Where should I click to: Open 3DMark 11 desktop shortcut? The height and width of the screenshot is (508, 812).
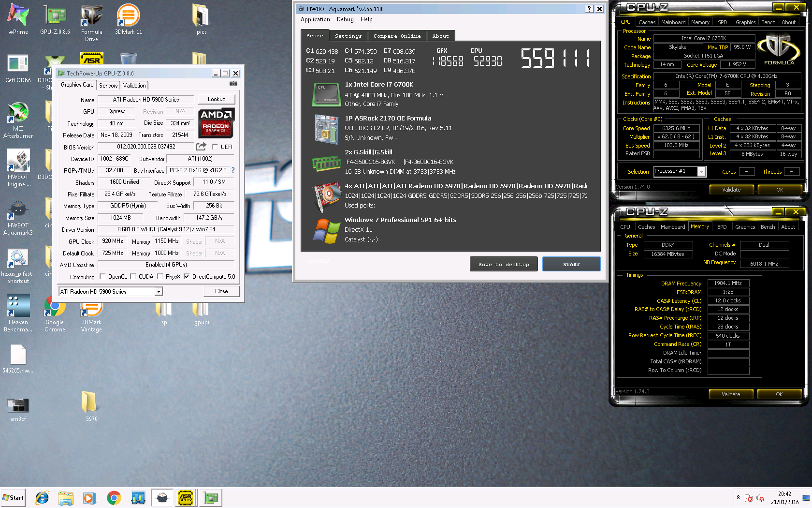[129, 19]
